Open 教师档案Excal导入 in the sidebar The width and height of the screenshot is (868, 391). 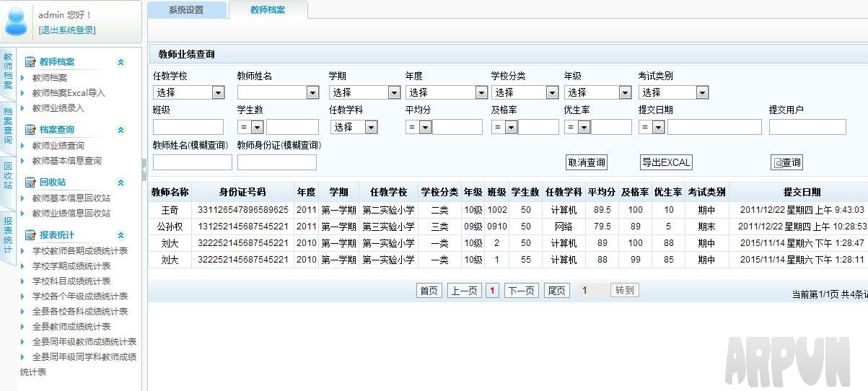(x=69, y=92)
